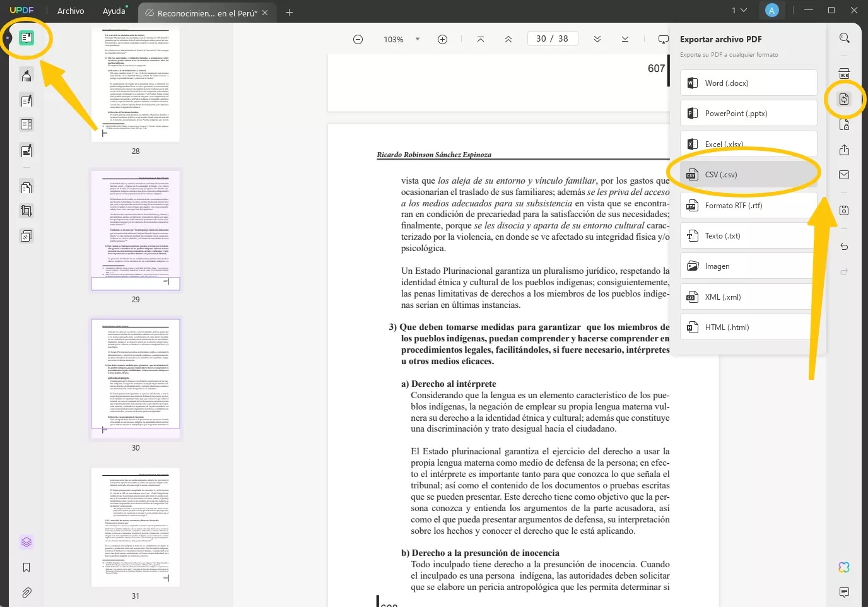The image size is (868, 607).
Task: Run OCR text recognition
Action: click(844, 74)
